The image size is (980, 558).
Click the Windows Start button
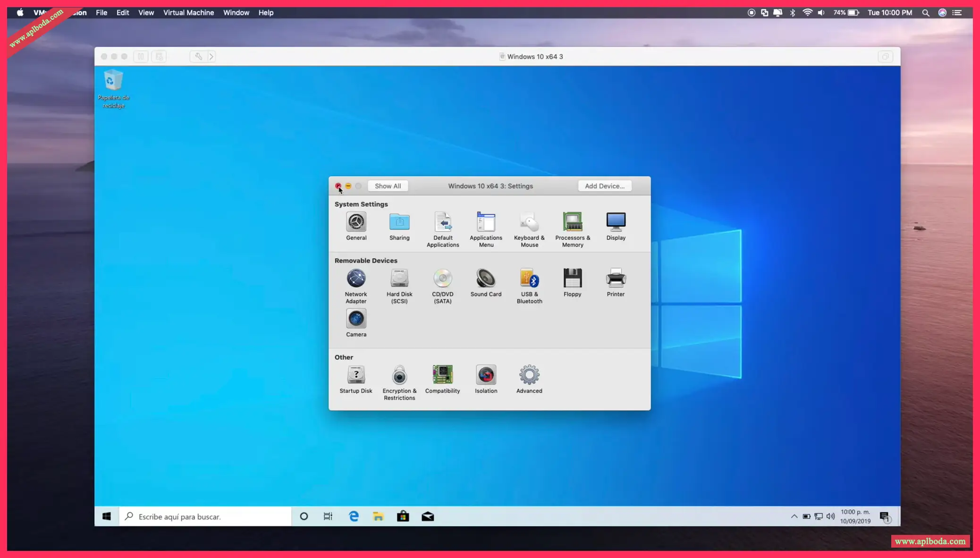pos(107,516)
